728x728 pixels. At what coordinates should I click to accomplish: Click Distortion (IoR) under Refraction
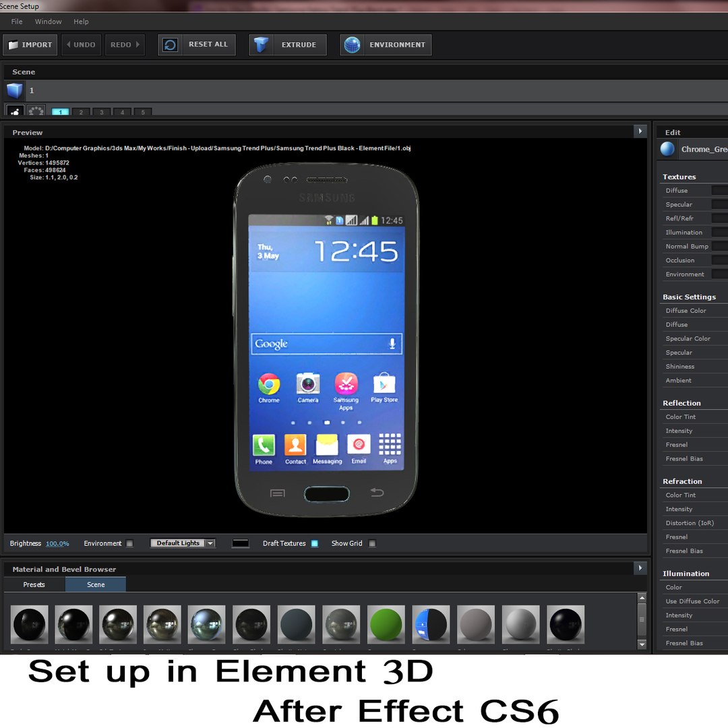[694, 523]
